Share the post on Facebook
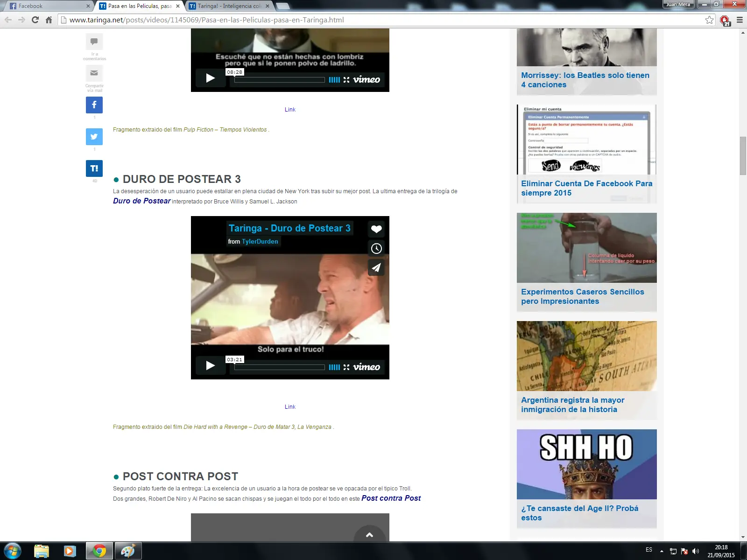The width and height of the screenshot is (747, 560). coord(94,105)
